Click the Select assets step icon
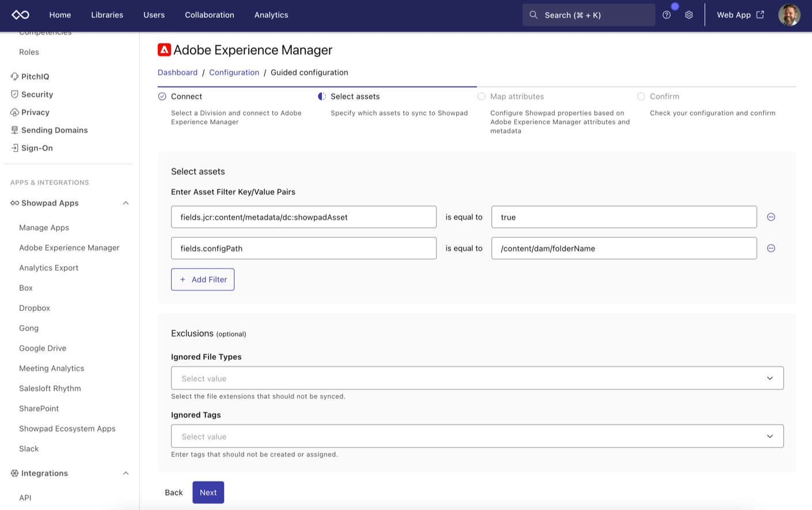Image resolution: width=812 pixels, height=510 pixels. (322, 97)
